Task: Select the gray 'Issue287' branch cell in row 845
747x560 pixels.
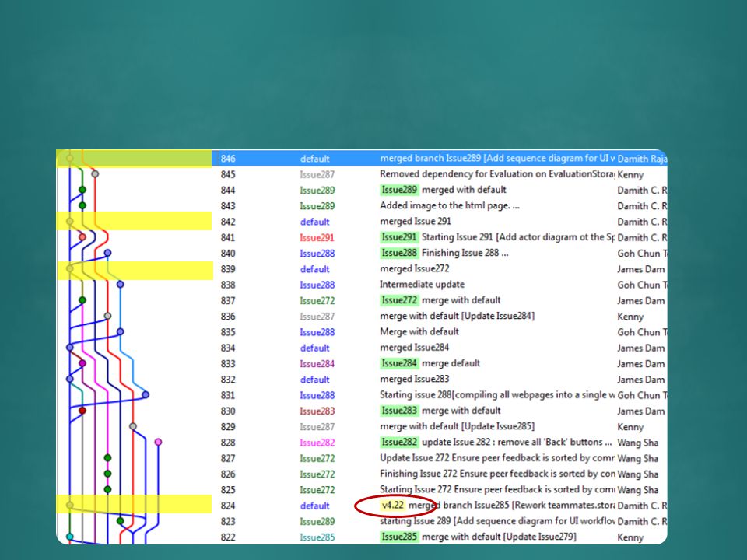Action: [317, 174]
